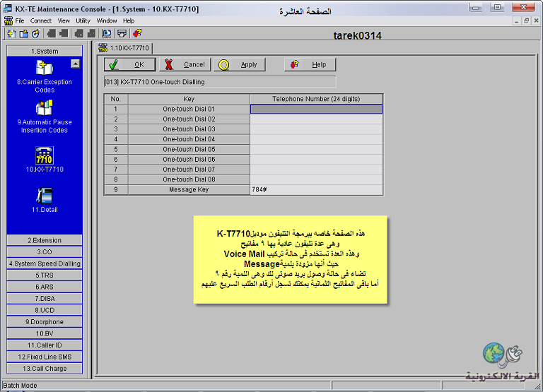Click telephone number field for One-touch Dial 02
The width and height of the screenshot is (543, 392).
tap(316, 119)
